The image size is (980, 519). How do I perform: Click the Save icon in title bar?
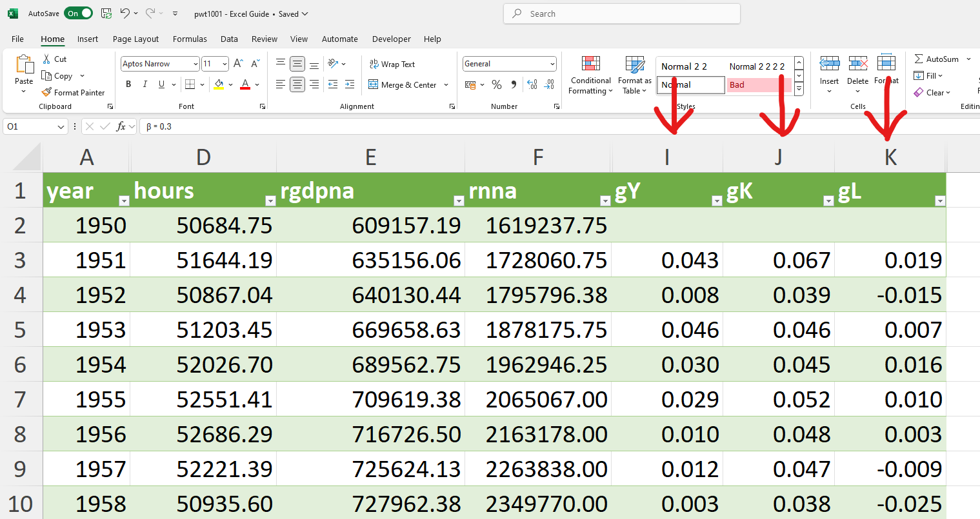[106, 14]
